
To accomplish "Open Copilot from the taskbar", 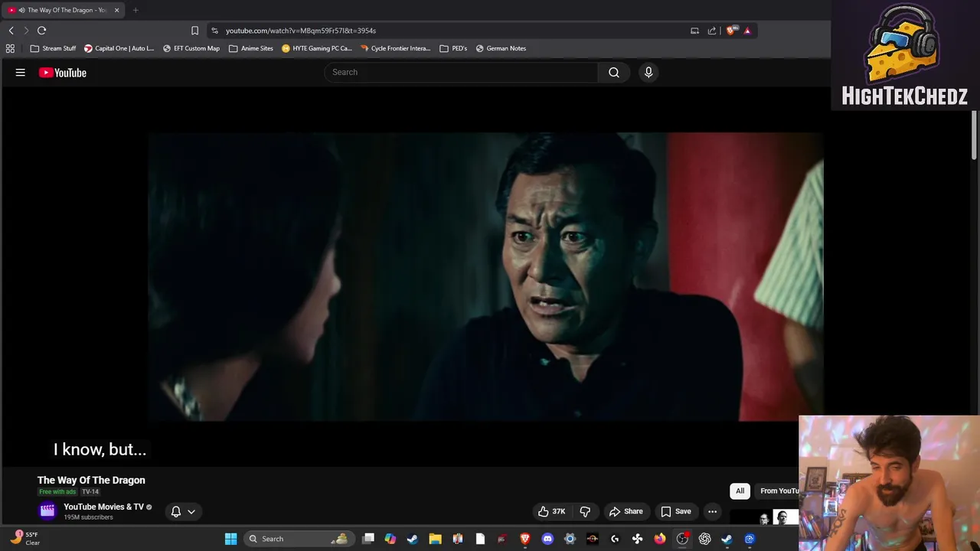I will click(x=390, y=539).
